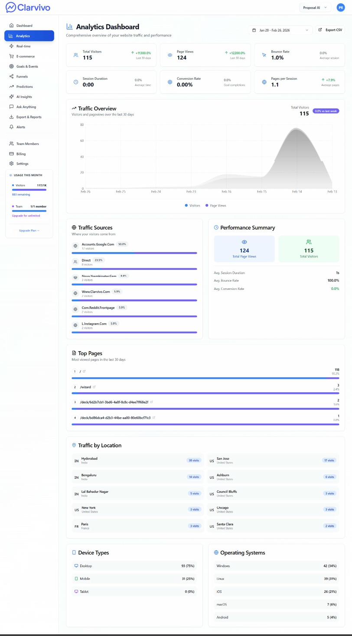Open the PR profile avatar menu

(x=341, y=7)
